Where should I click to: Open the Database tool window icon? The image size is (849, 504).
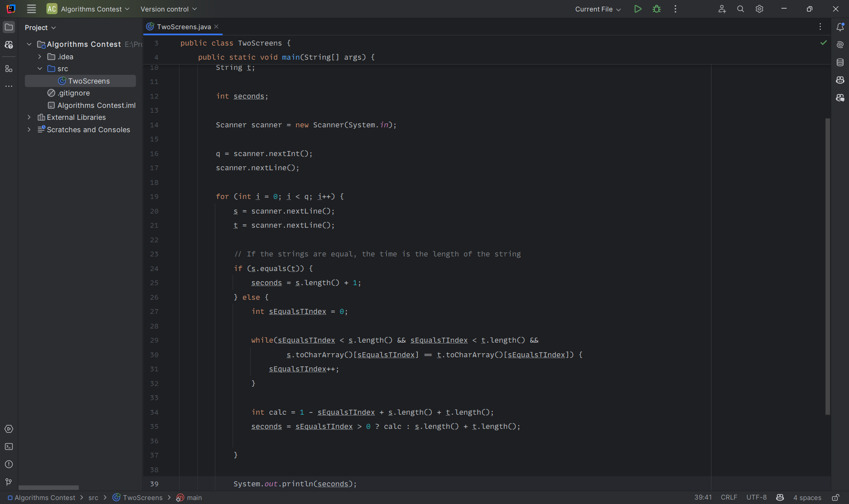[840, 62]
